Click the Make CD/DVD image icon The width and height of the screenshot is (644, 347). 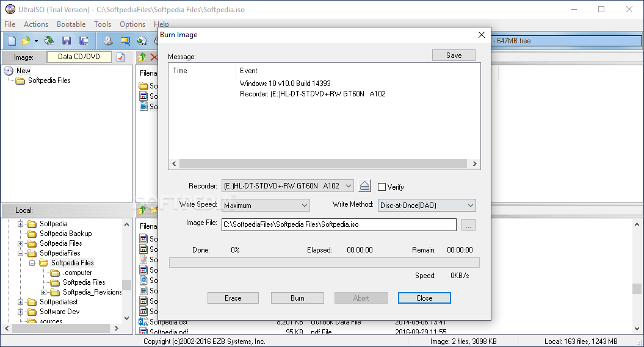108,41
